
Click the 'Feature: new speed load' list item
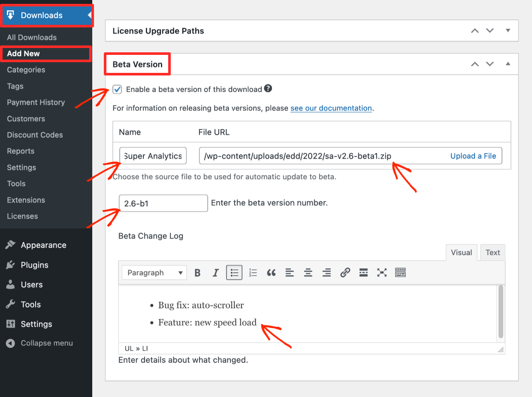[207, 322]
